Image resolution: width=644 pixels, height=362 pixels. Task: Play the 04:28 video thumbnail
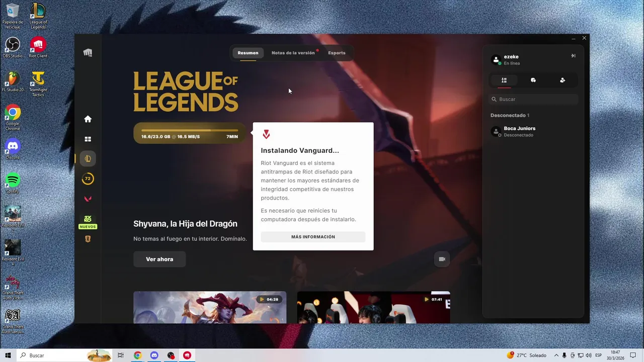click(x=210, y=307)
